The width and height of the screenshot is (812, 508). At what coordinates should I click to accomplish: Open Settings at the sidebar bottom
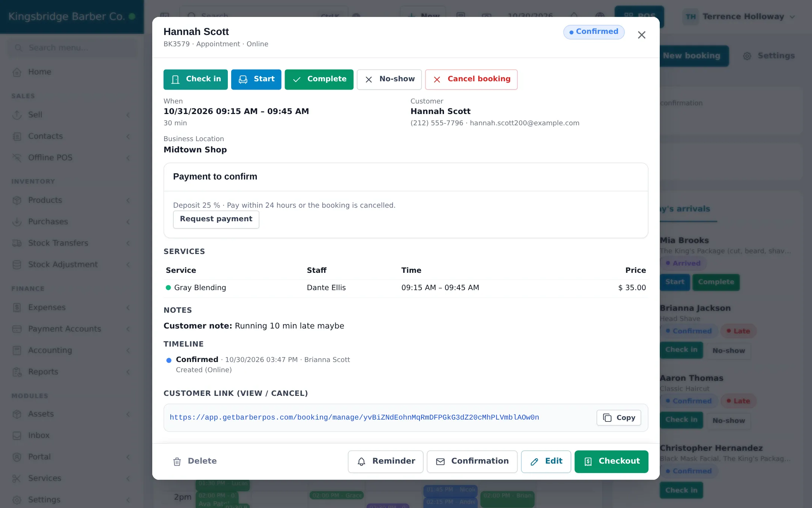(x=72, y=500)
